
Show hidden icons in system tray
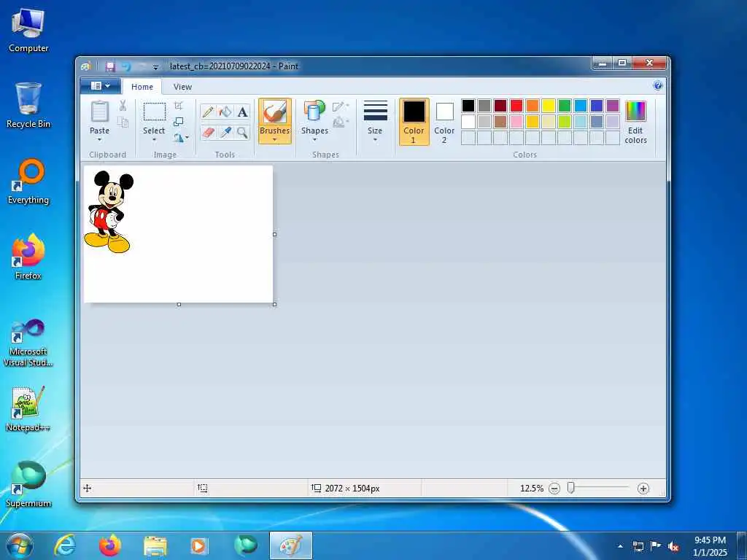tap(620, 546)
